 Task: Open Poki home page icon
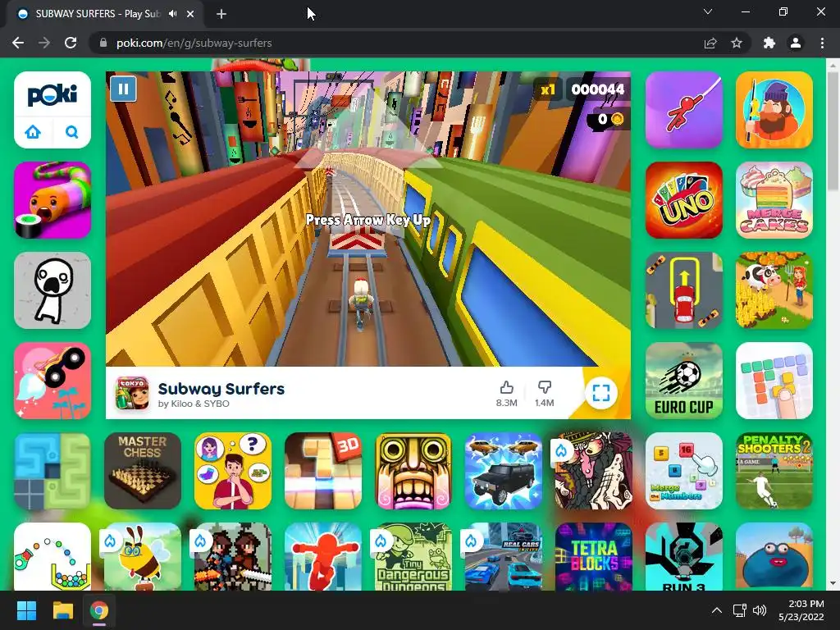(33, 131)
